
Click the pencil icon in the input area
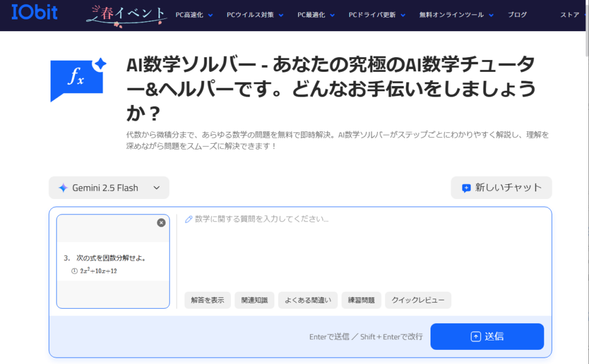tap(189, 219)
